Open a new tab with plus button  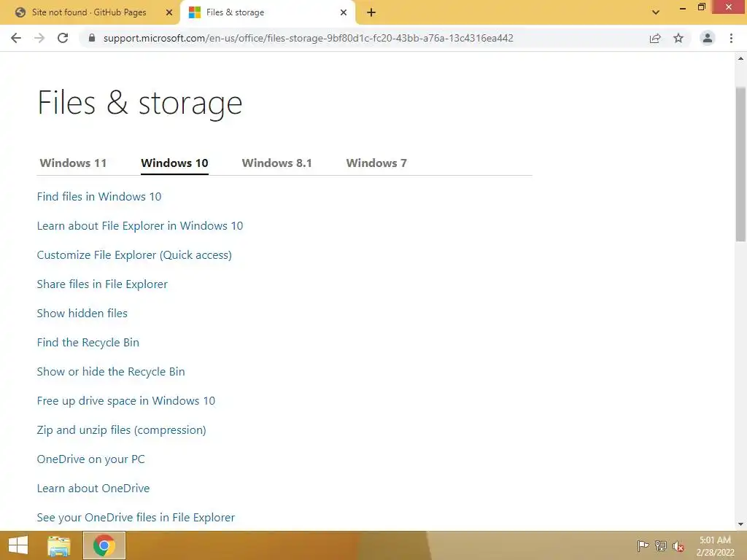(371, 12)
